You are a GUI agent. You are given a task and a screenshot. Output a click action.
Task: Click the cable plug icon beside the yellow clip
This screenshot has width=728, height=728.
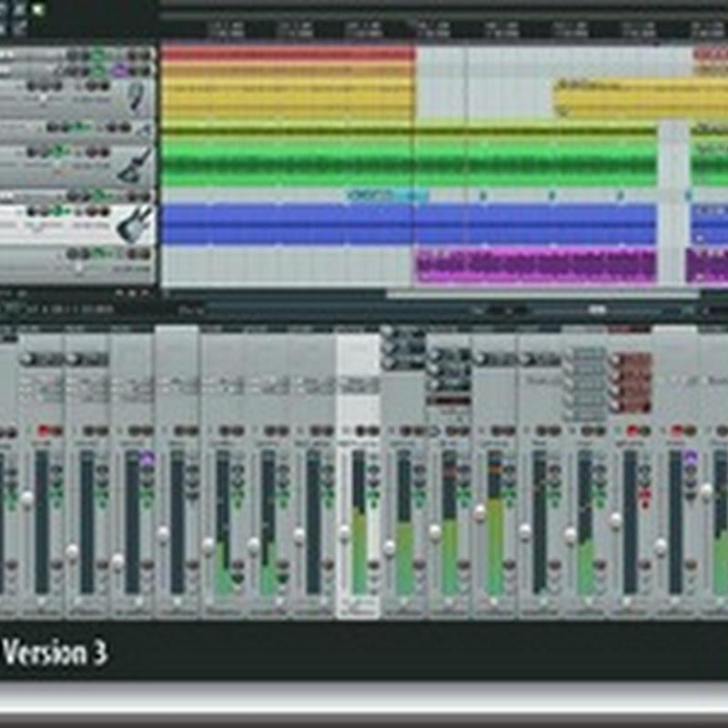[136, 96]
